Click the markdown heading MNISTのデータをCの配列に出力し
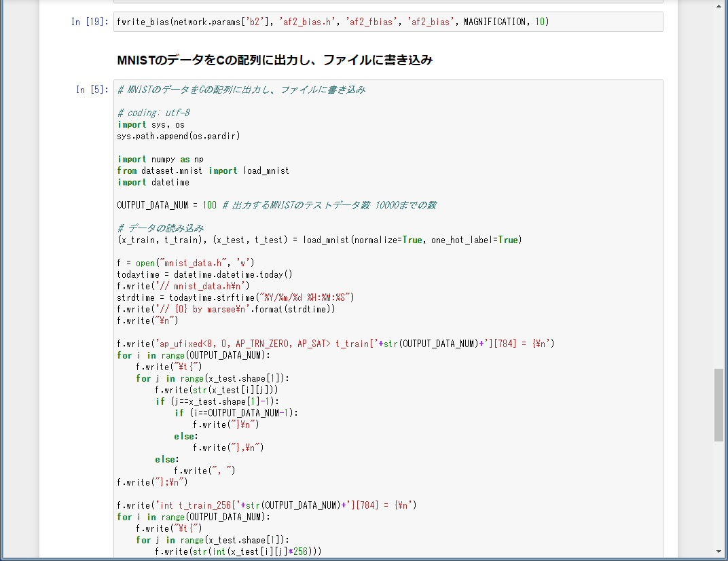728x561 pixels. 275,60
